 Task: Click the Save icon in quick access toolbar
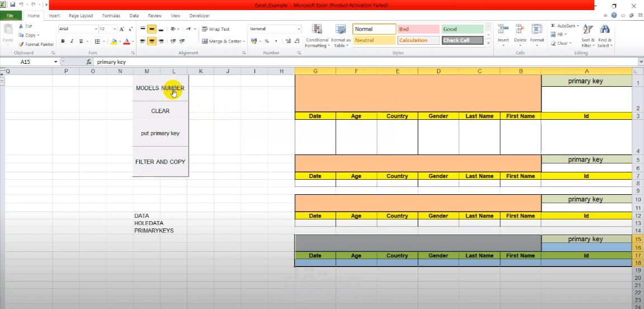[x=12, y=5]
